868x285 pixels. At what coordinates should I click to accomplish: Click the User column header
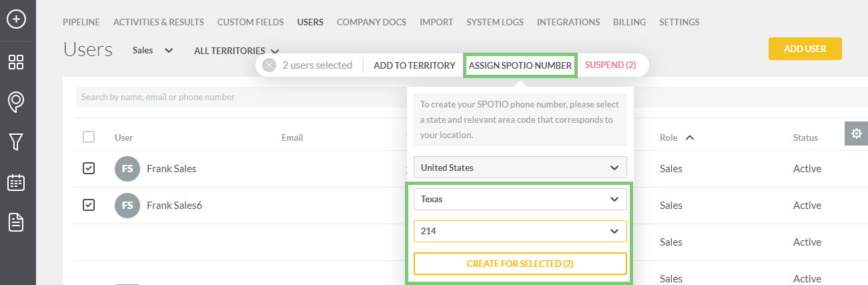[124, 137]
